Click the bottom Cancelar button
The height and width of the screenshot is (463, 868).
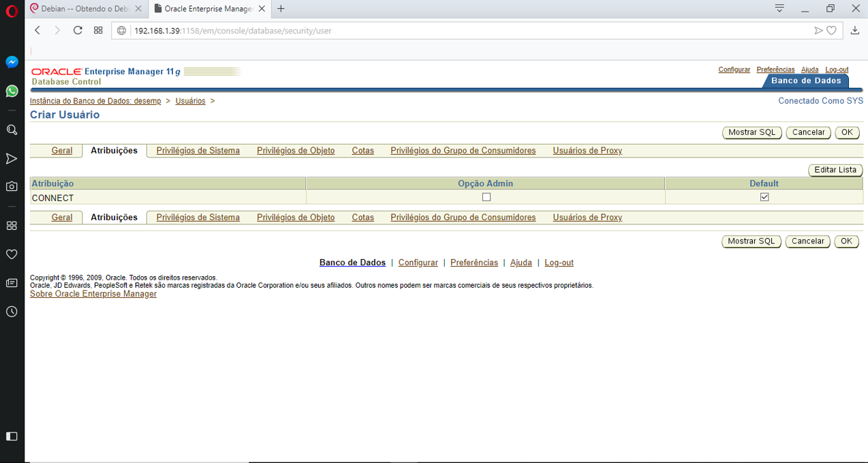808,241
